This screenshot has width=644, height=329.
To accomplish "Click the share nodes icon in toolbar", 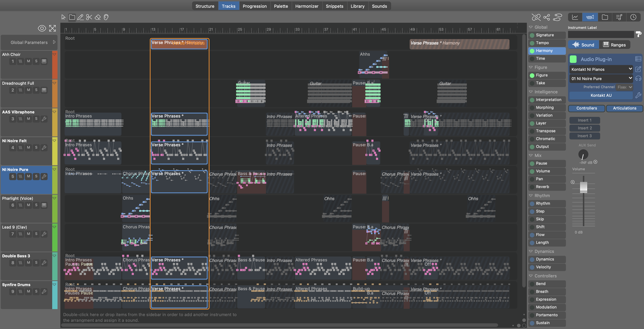I will pos(547,17).
